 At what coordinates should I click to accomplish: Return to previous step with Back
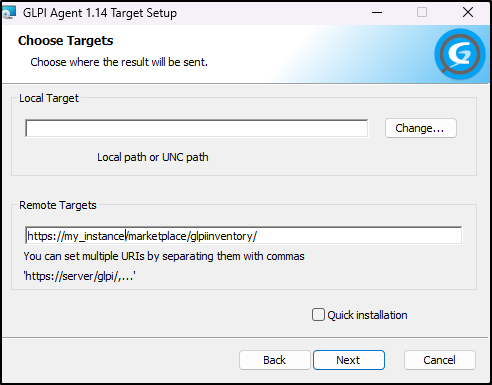275,360
